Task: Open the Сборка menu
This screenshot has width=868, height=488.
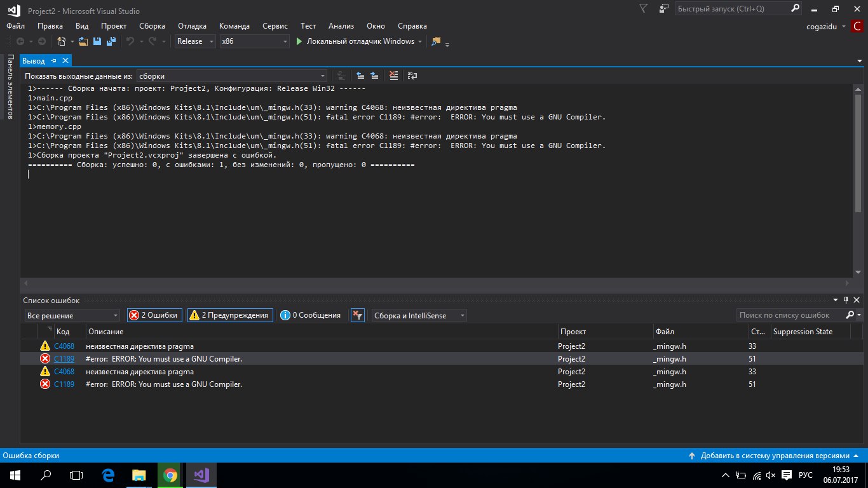Action: click(x=152, y=26)
